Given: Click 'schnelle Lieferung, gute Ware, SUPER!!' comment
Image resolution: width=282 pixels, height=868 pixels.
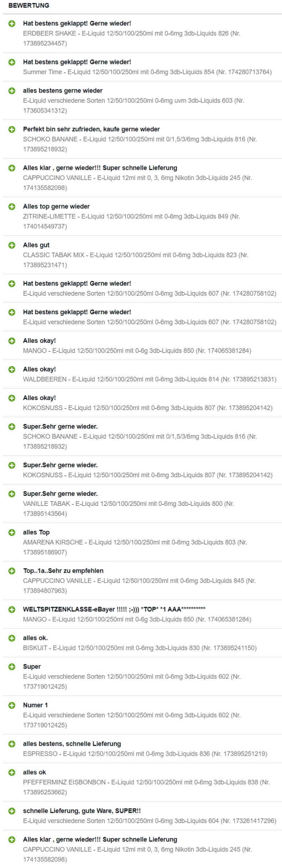Looking at the screenshot, I should tap(82, 811).
